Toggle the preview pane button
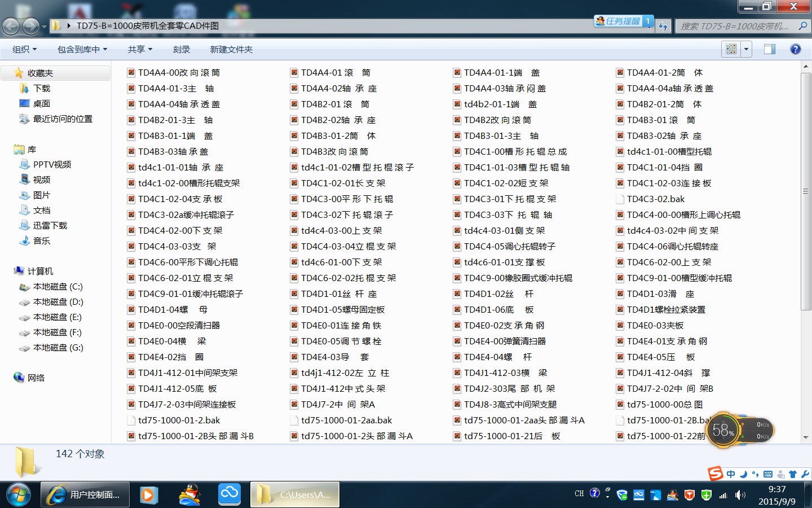812x508 pixels. [770, 49]
